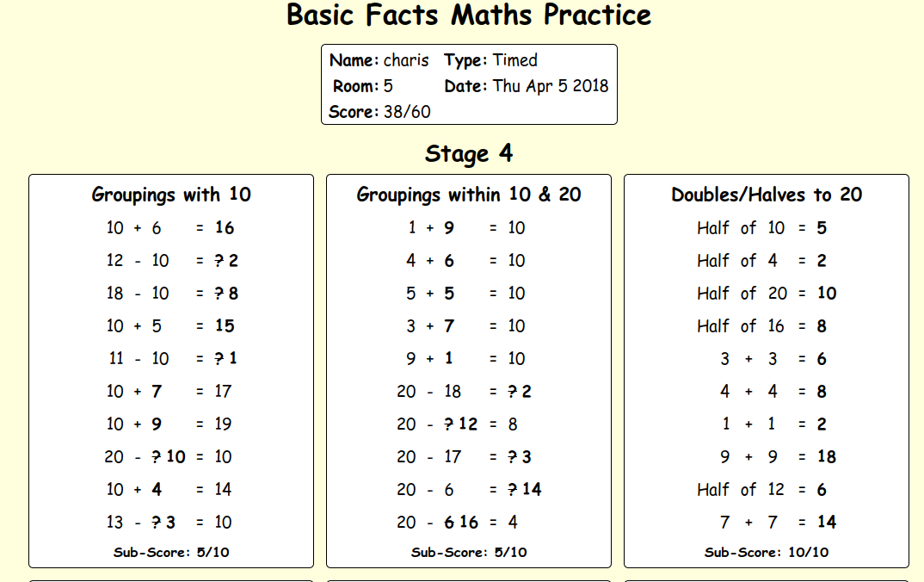Click '? 12' in the 20 - ? = 8 row
Image resolution: width=924 pixels, height=582 pixels.
click(x=461, y=424)
